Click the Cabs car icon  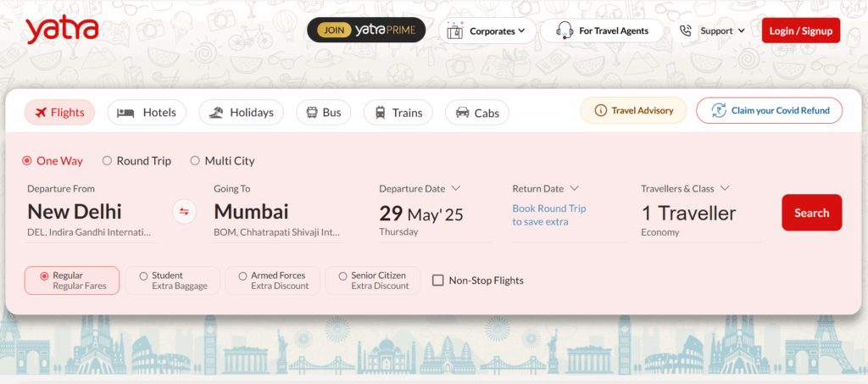click(x=463, y=113)
